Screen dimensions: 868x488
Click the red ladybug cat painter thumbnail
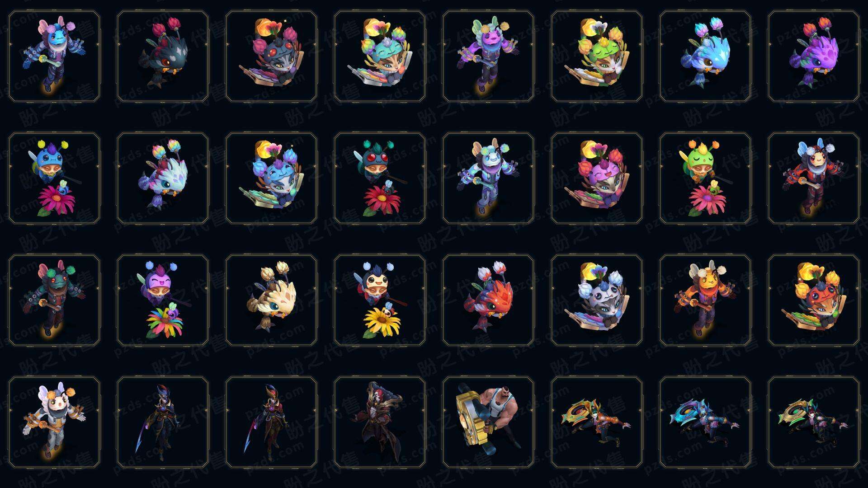point(814,300)
